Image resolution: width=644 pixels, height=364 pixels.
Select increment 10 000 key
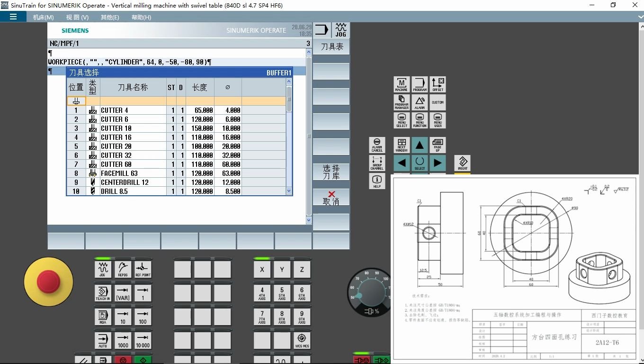(143, 340)
